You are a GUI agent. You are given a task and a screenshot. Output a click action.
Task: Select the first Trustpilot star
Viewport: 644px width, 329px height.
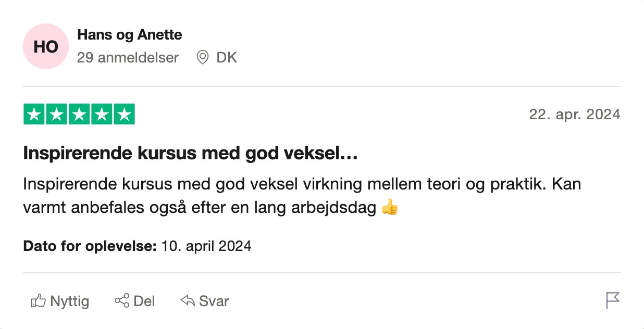point(34,114)
